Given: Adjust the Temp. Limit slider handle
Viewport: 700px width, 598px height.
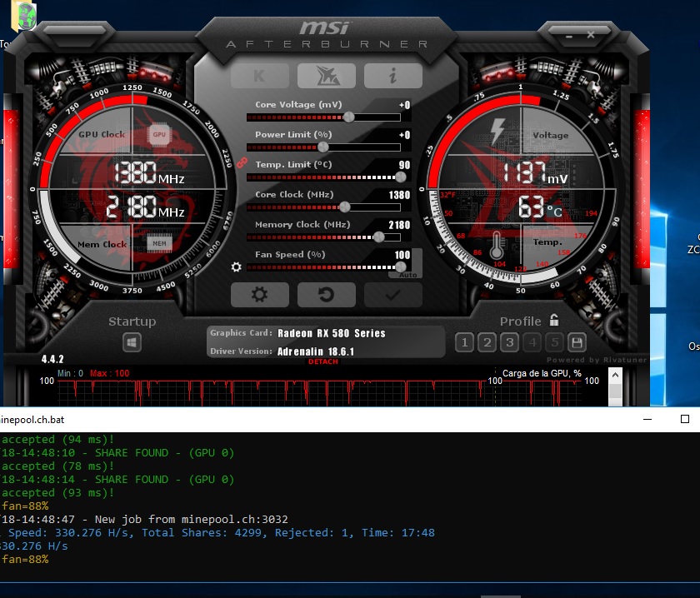Looking at the screenshot, I should pos(401,177).
